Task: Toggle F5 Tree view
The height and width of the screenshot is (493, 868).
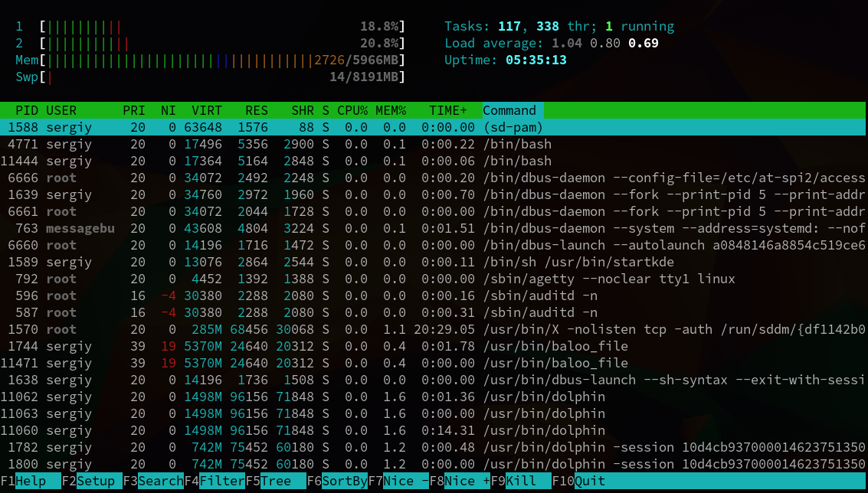Action: pos(276,481)
